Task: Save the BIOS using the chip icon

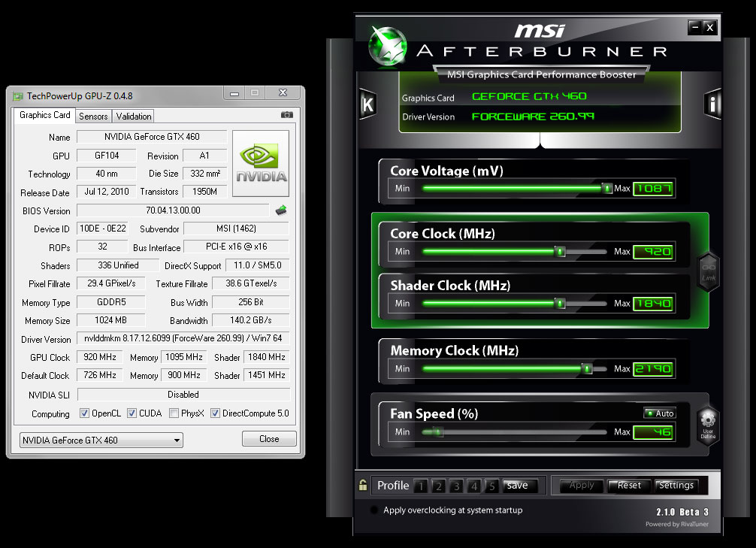Action: pyautogui.click(x=281, y=210)
